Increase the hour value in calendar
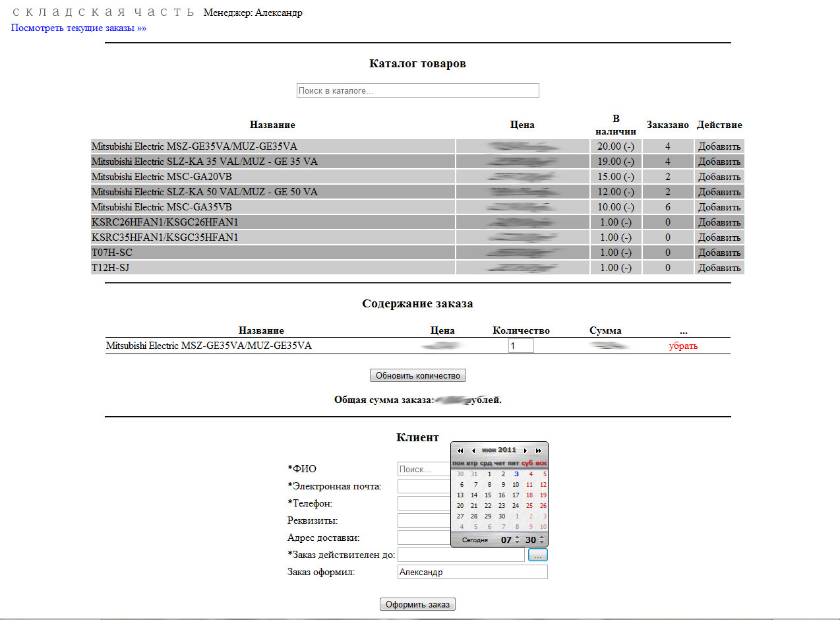Viewport: 840px width, 620px height. (x=517, y=537)
